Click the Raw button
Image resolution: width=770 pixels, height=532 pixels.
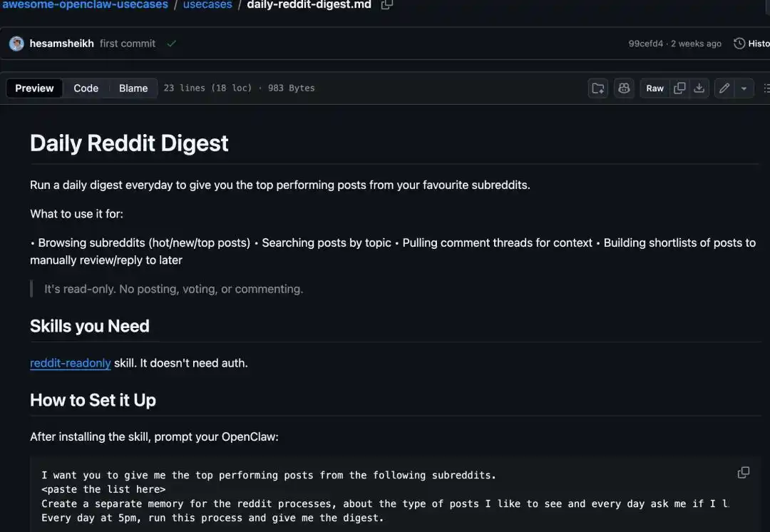coord(654,88)
